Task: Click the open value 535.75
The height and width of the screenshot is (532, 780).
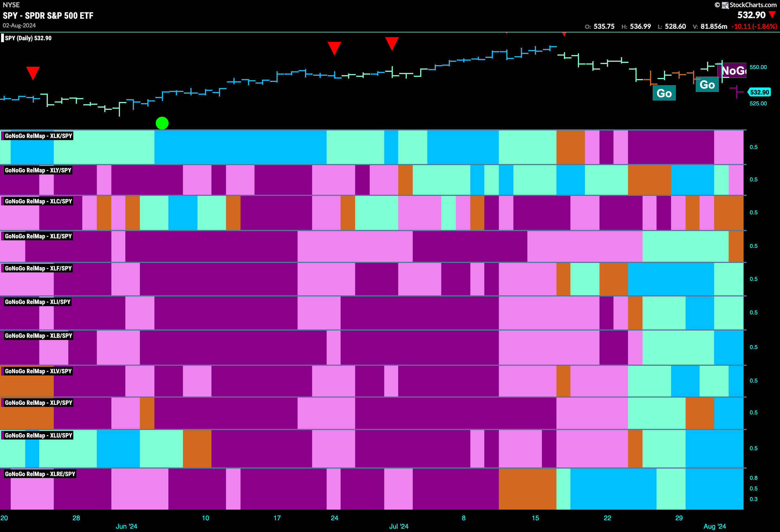Action: tap(604, 26)
